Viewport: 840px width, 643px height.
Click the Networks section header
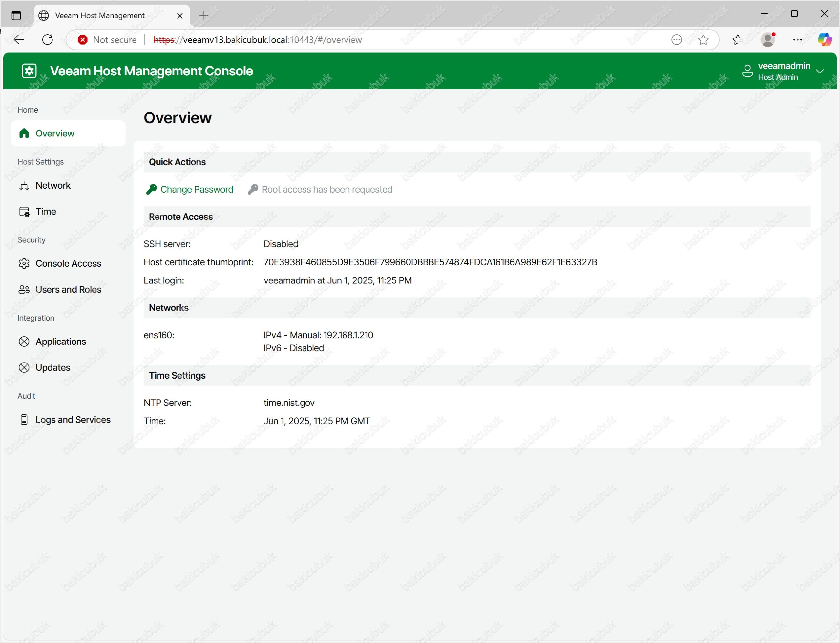click(x=477, y=308)
